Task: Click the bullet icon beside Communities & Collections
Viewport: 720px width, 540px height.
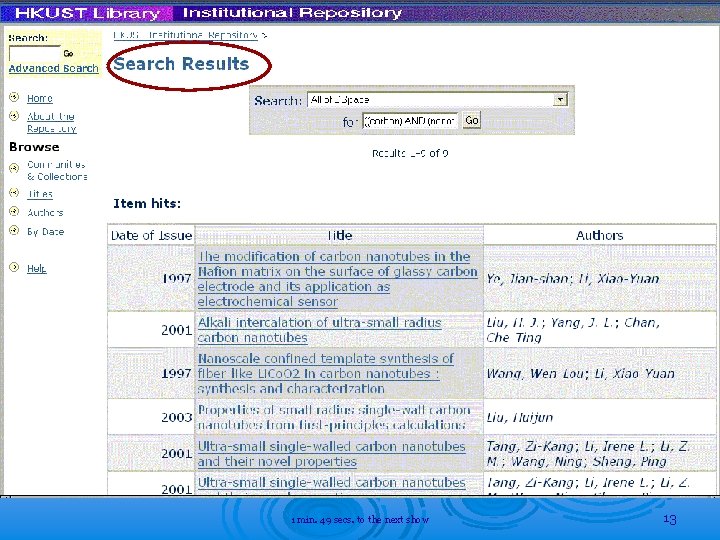Action: pos(14,168)
